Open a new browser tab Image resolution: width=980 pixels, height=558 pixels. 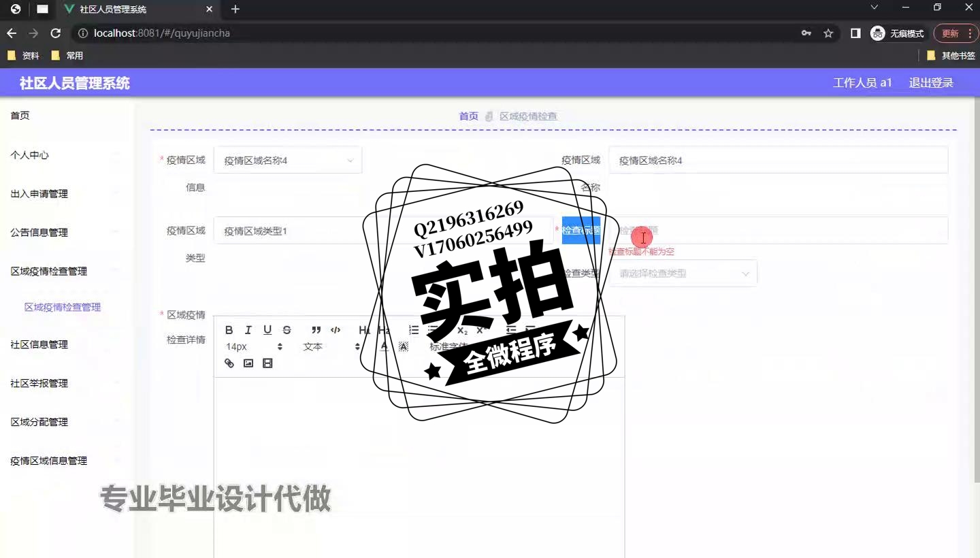pyautogui.click(x=235, y=10)
